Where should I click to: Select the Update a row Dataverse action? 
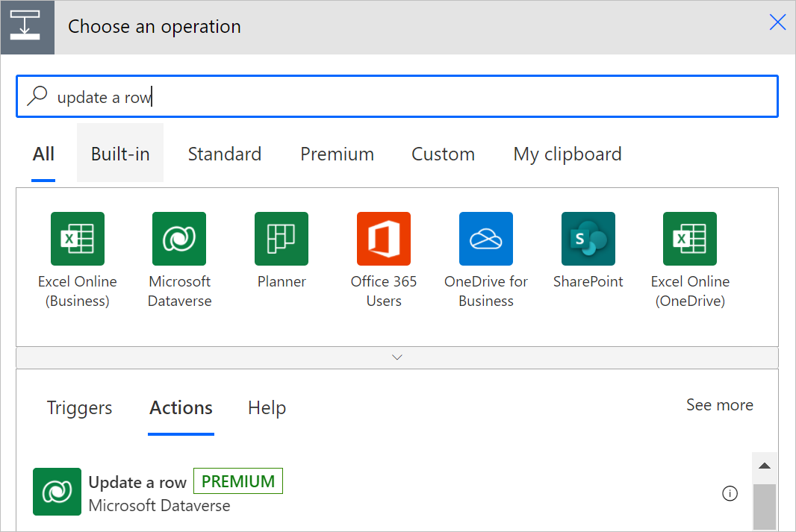137,482
